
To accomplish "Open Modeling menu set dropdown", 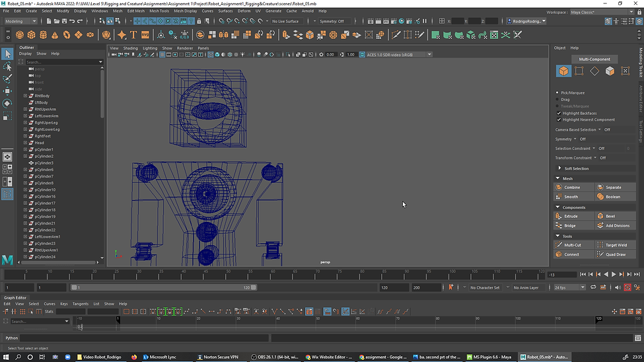I will point(20,21).
